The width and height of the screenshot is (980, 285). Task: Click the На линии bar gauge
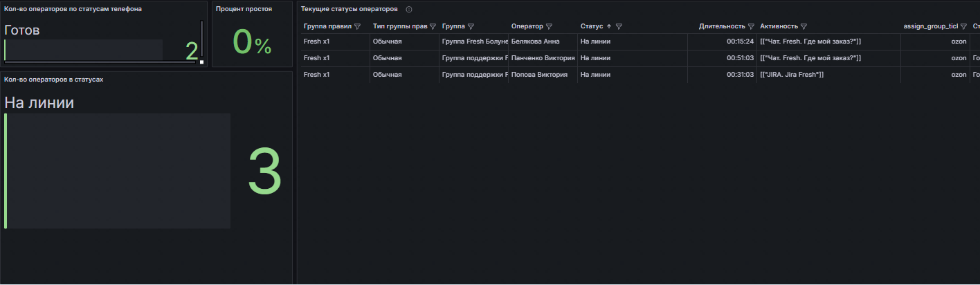pyautogui.click(x=118, y=170)
